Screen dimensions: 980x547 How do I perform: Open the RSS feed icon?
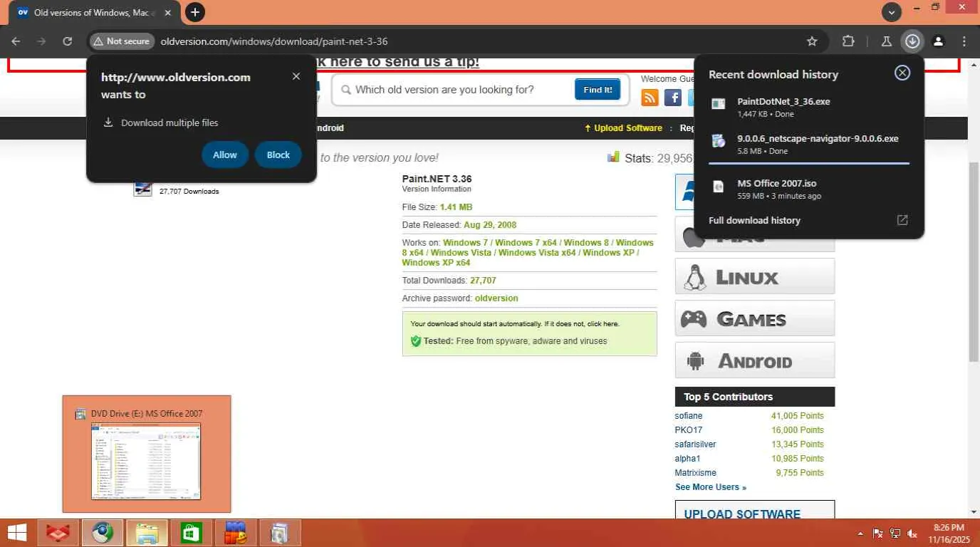point(650,98)
